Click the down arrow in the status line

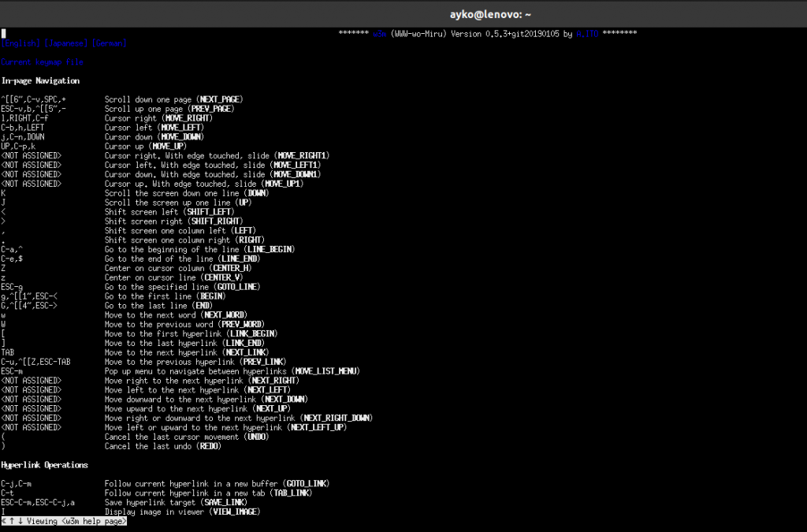coord(22,521)
